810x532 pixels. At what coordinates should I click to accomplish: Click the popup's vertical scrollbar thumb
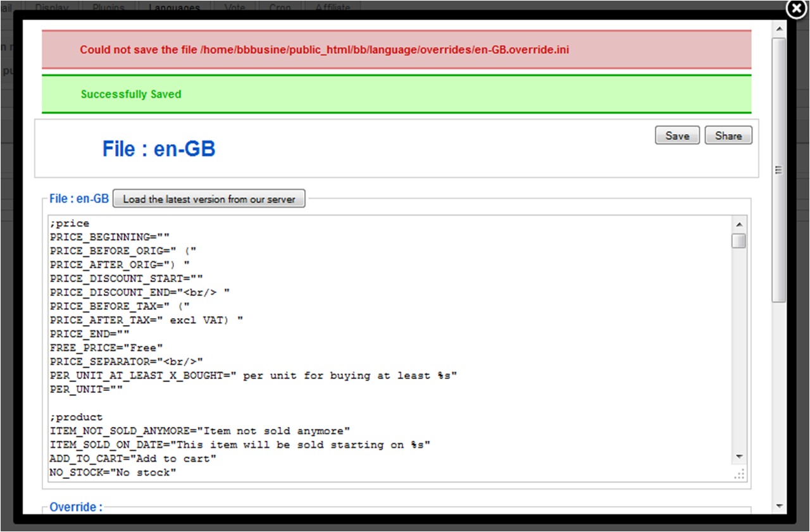(779, 170)
